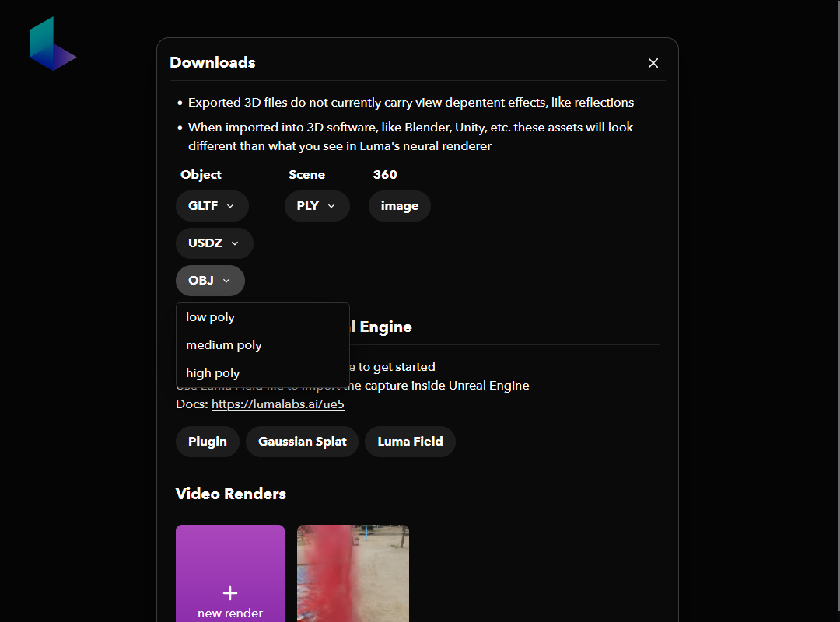Click the Object column label

(201, 175)
